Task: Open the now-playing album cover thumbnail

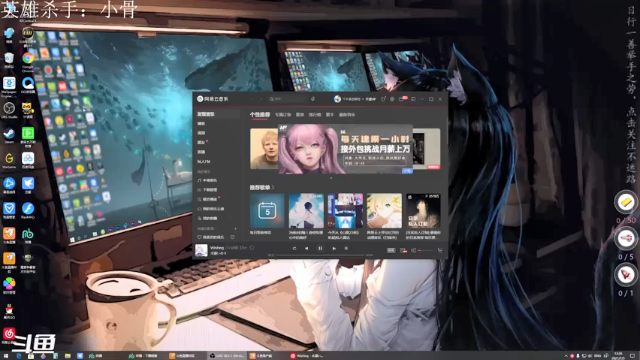Action: [201, 250]
